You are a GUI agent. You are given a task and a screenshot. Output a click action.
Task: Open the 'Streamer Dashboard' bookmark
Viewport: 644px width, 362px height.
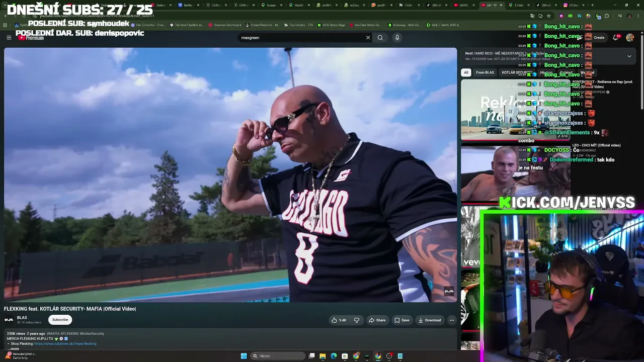point(224,25)
